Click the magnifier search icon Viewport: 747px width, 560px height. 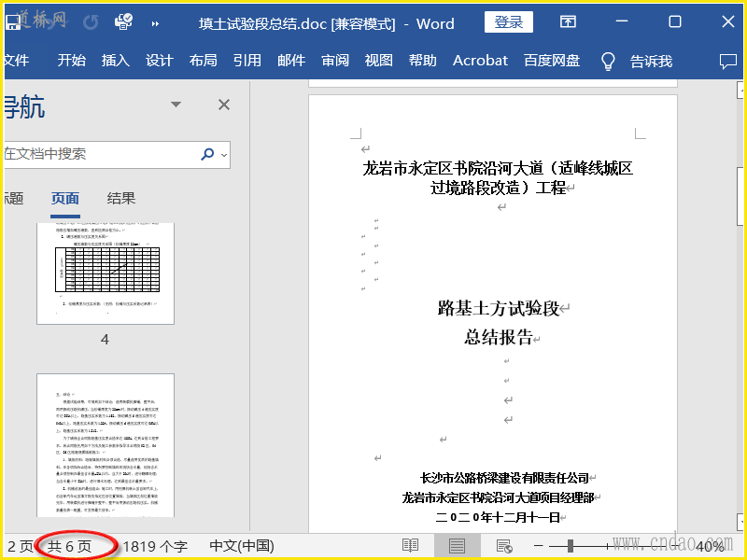coord(207,154)
